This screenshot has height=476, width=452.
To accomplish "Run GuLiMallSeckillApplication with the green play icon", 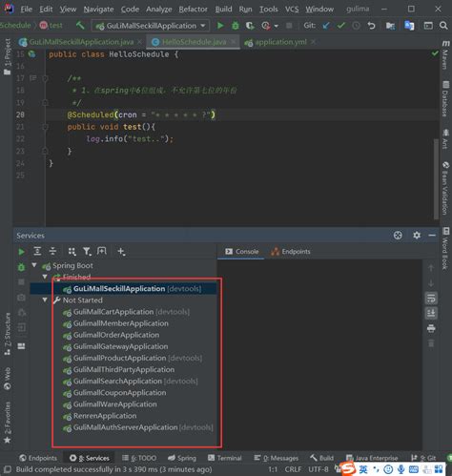I will click(220, 26).
